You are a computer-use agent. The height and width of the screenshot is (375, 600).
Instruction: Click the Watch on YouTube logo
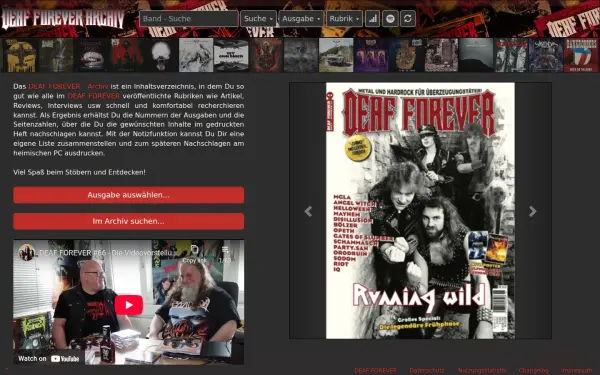(49, 359)
